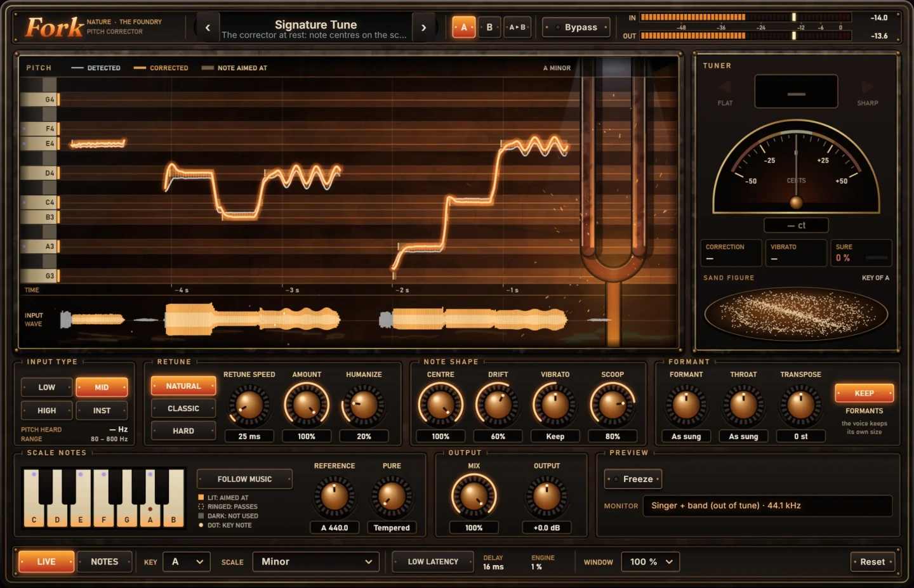Open the Key dropdown showing A
The height and width of the screenshot is (588, 914).
(x=187, y=562)
